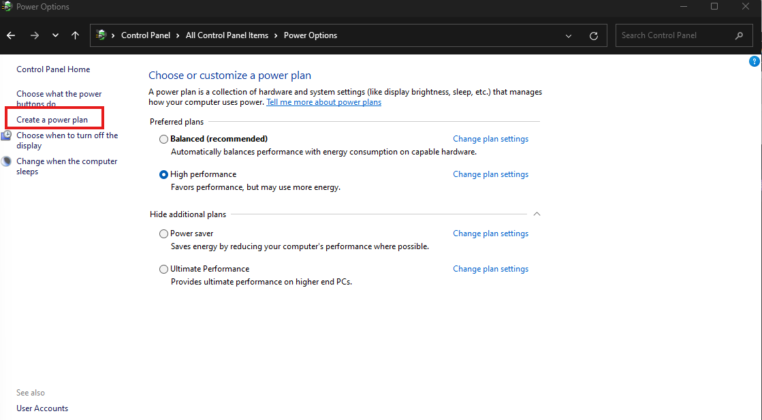The height and width of the screenshot is (420, 762).
Task: Click the blue help question mark icon
Action: 754,61
